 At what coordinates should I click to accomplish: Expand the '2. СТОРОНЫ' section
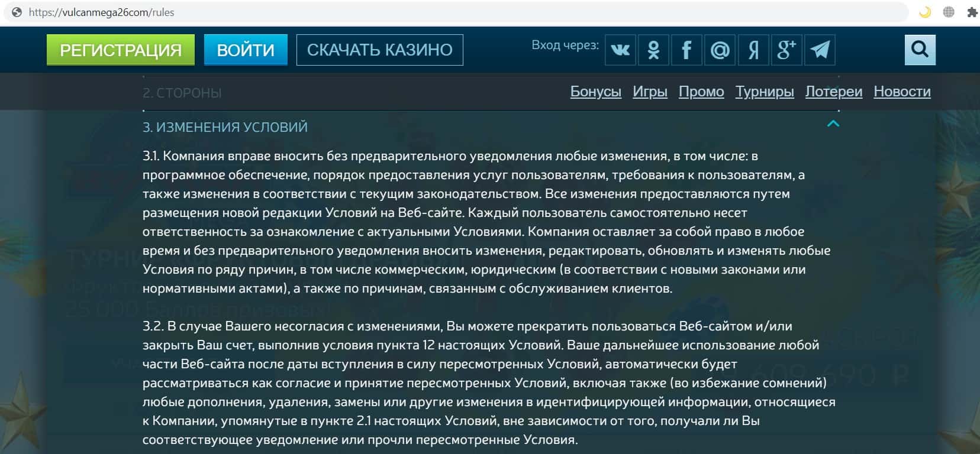click(x=182, y=93)
